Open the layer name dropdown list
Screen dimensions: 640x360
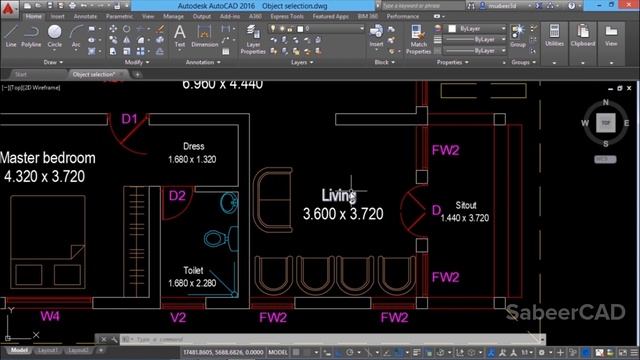coord(362,29)
